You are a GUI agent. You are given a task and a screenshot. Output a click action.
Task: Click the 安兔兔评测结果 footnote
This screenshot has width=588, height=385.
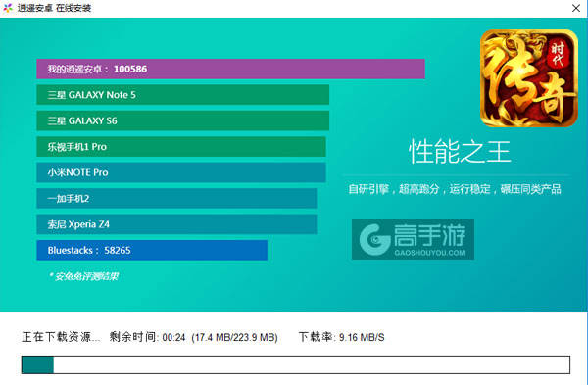click(x=83, y=276)
